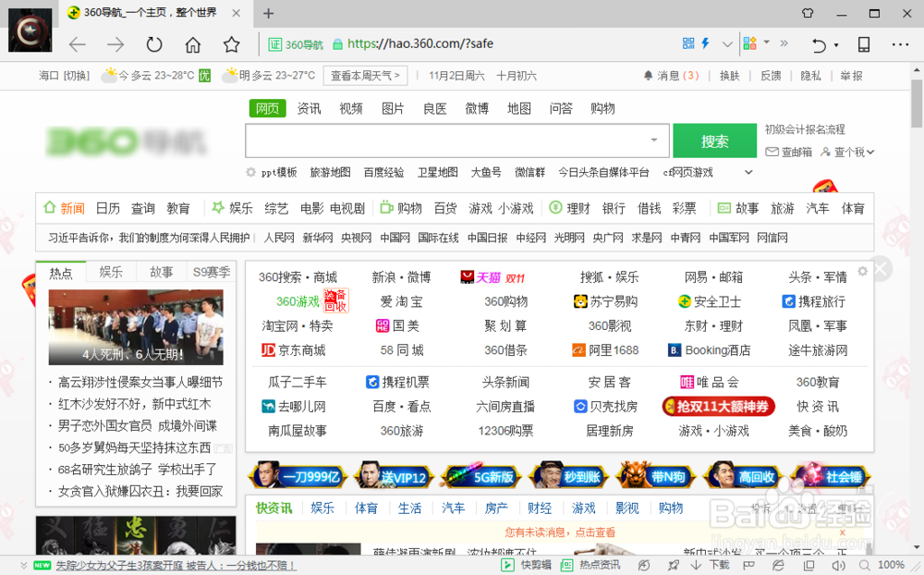
Task: Click the Captain America shield avatar
Action: tap(30, 31)
